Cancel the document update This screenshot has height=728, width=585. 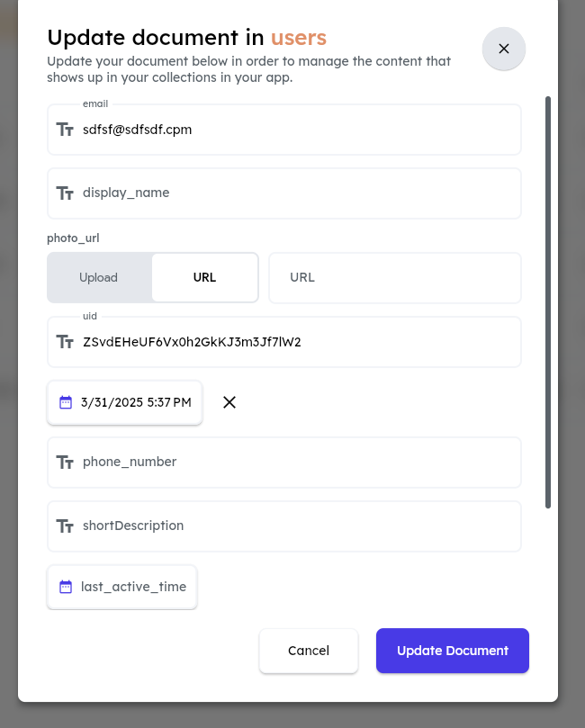(309, 651)
